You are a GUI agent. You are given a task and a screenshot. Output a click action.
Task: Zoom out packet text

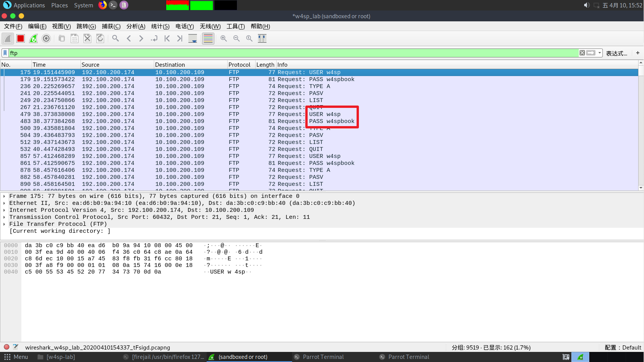point(237,38)
